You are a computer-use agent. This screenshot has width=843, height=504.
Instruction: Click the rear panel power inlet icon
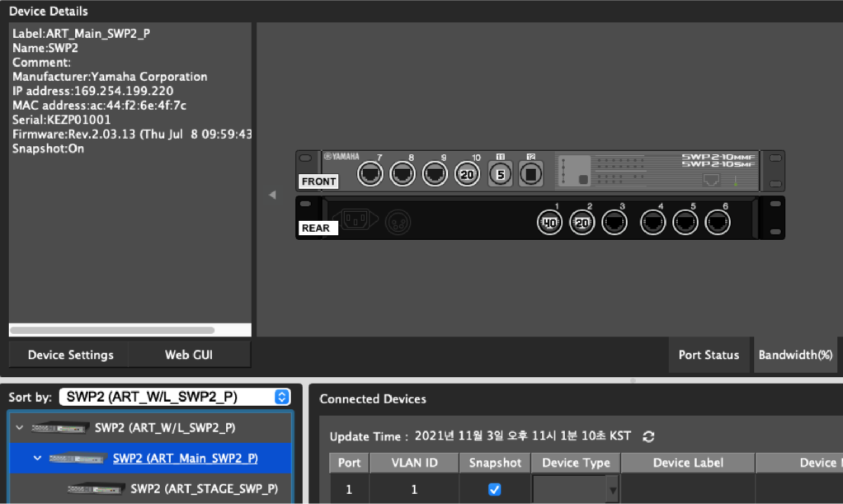pyautogui.click(x=356, y=219)
